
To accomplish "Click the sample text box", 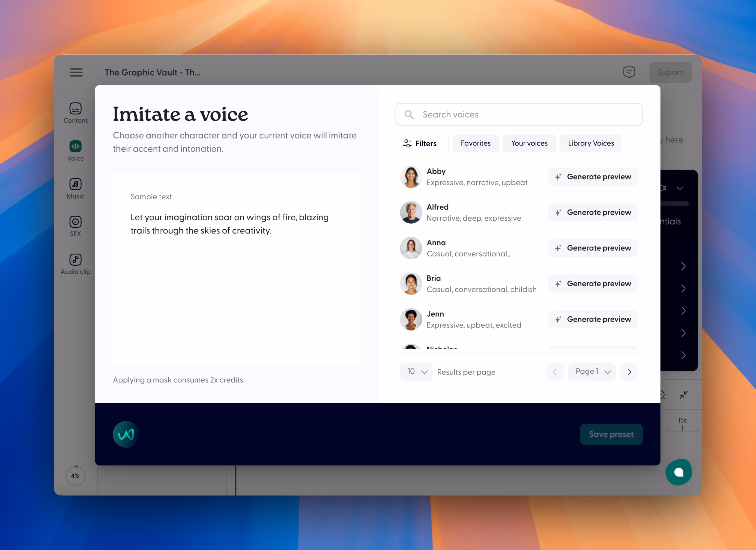I will click(236, 269).
